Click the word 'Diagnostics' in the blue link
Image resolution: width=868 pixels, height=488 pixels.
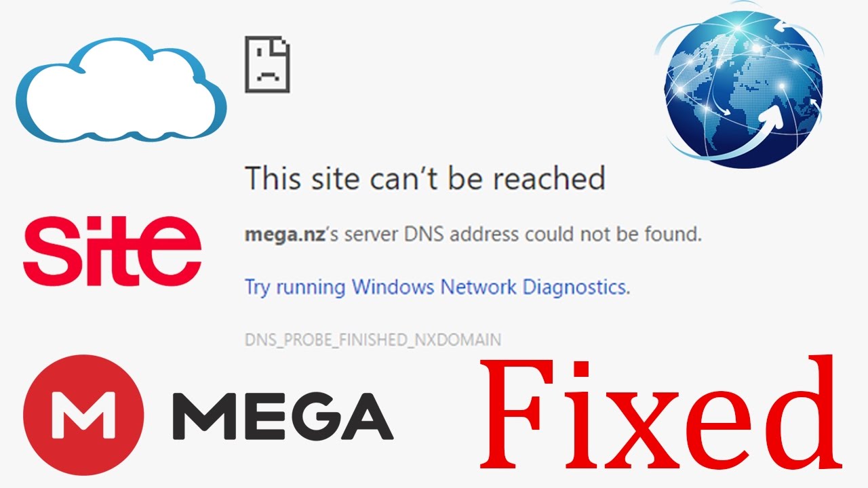(x=576, y=287)
